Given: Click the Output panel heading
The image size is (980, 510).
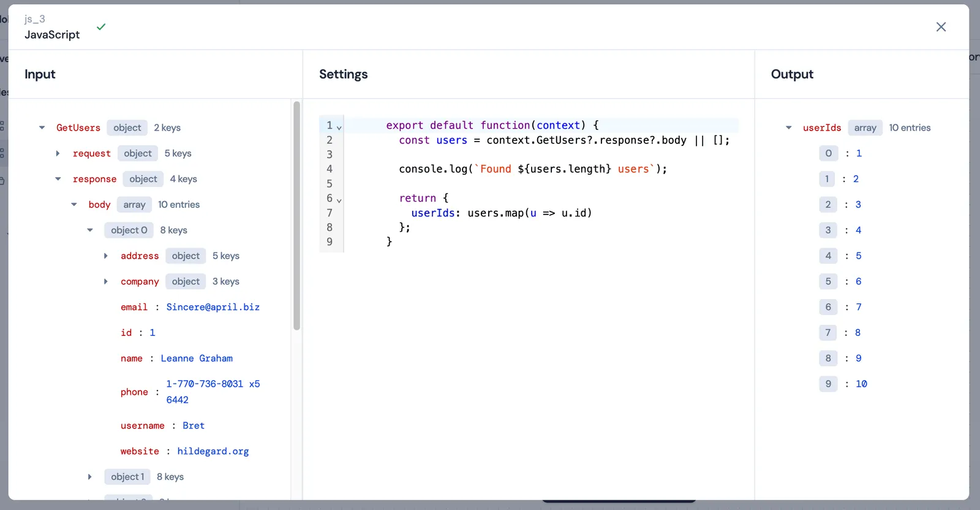Looking at the screenshot, I should [792, 74].
